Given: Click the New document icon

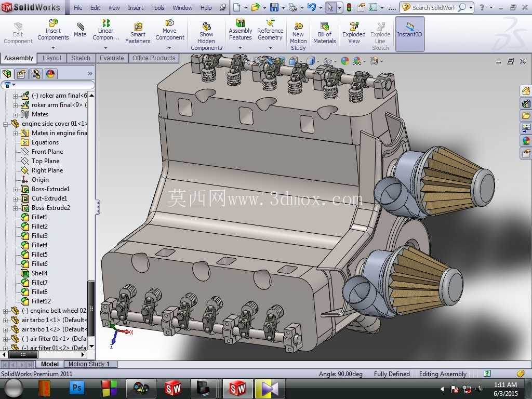Looking at the screenshot, I should point(237,7).
